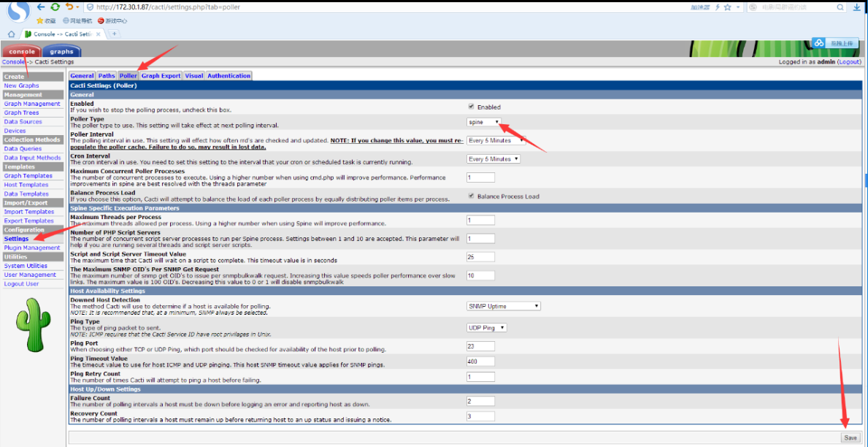Click the browser back arrow

point(40,7)
